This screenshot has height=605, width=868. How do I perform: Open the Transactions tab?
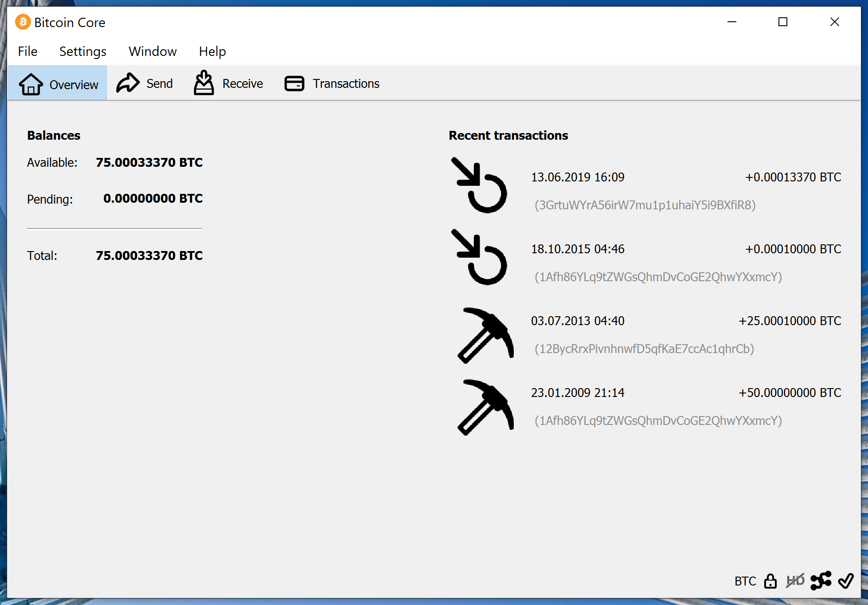(x=332, y=83)
